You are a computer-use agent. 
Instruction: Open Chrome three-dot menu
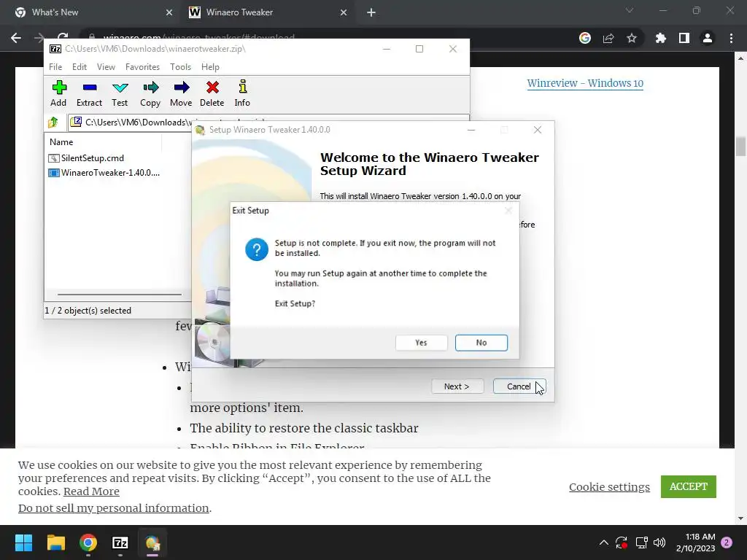point(731,38)
